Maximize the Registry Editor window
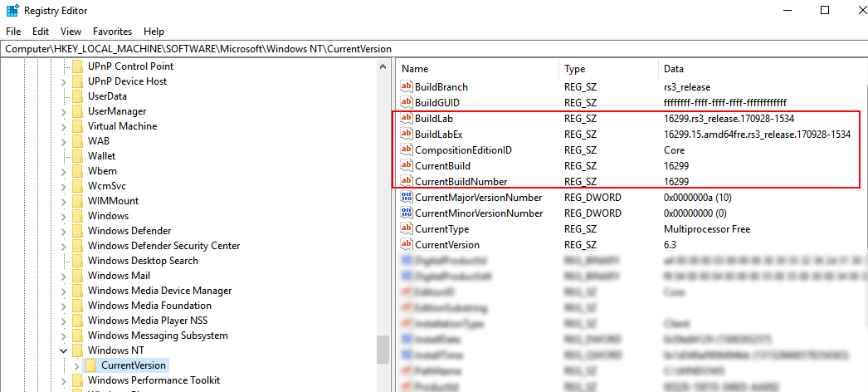The width and height of the screenshot is (868, 392). pos(825,11)
